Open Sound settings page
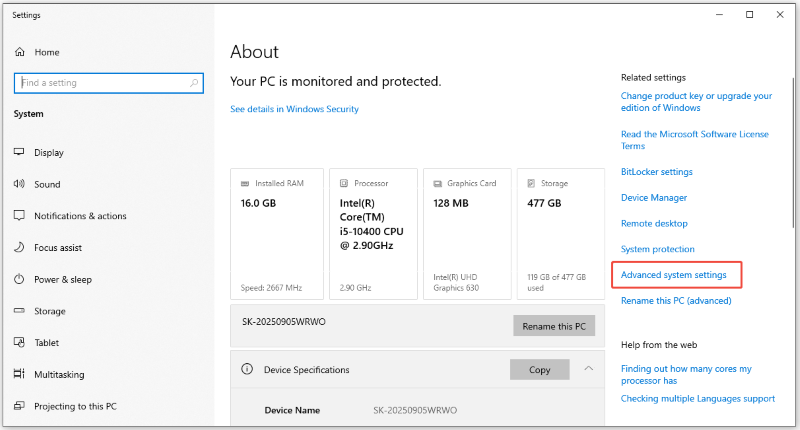Image resolution: width=800 pixels, height=430 pixels. pyautogui.click(x=47, y=184)
